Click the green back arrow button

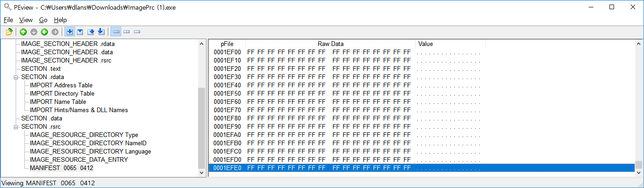point(44,32)
